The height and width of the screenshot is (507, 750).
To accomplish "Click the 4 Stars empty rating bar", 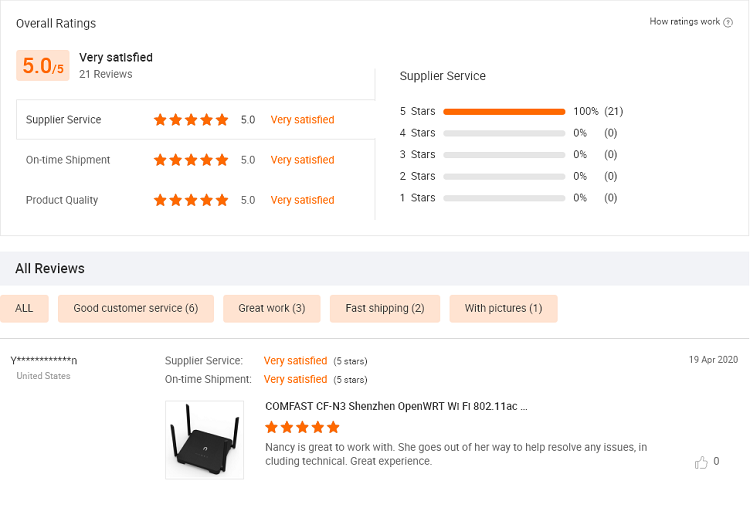I will pos(504,133).
